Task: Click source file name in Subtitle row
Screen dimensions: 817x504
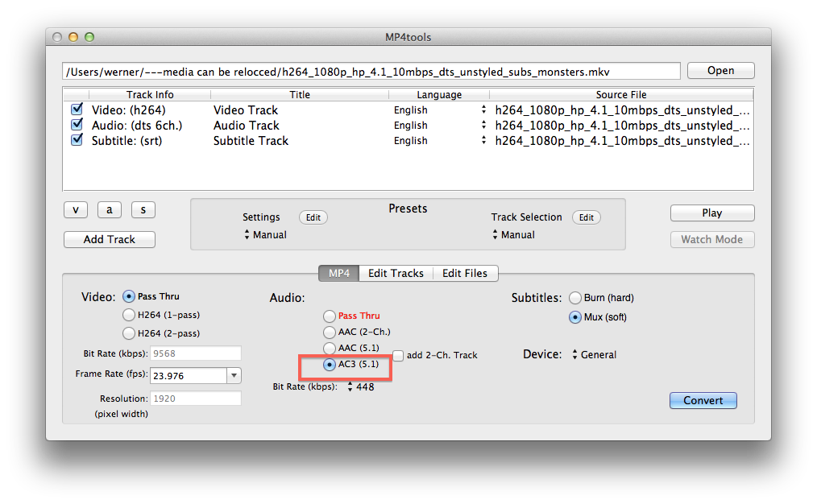Action: tap(622, 141)
